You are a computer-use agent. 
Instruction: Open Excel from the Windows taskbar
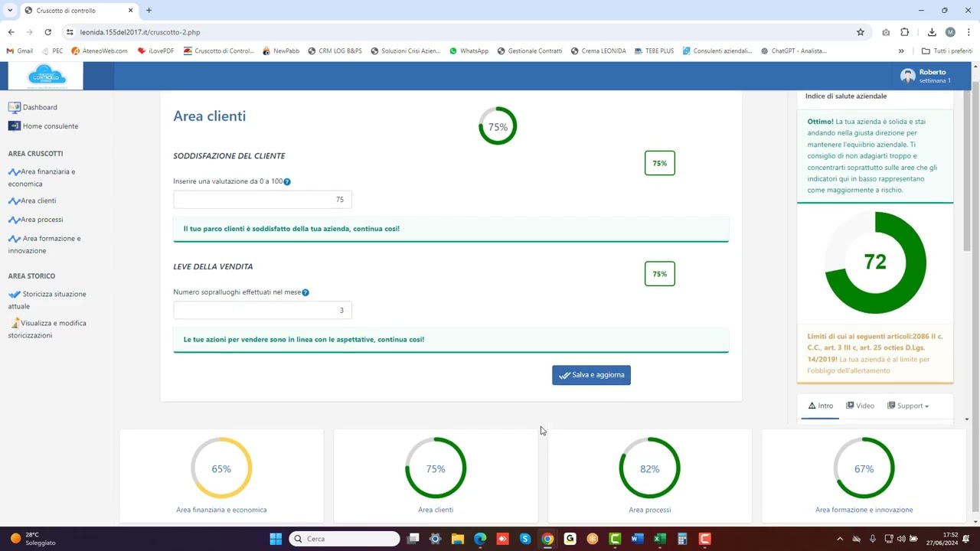(659, 539)
